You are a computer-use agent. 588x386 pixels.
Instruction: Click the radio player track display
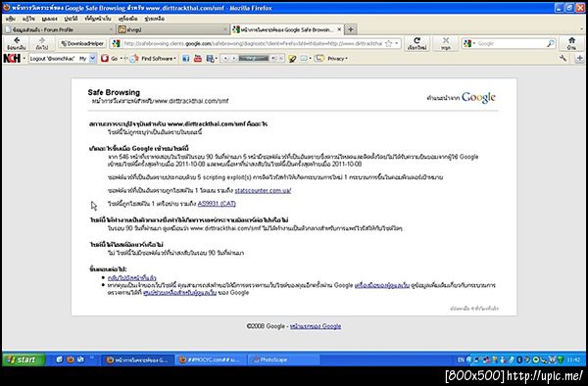click(x=254, y=58)
